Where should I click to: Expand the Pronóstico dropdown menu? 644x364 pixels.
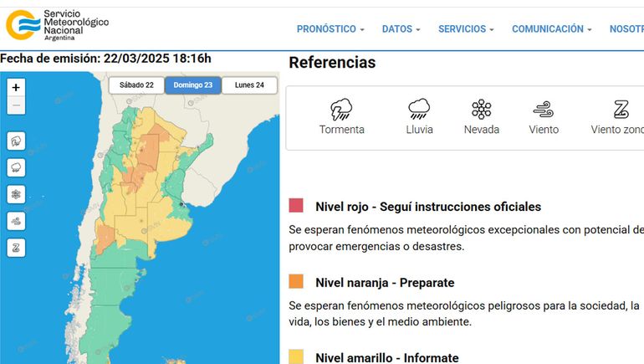click(x=330, y=29)
